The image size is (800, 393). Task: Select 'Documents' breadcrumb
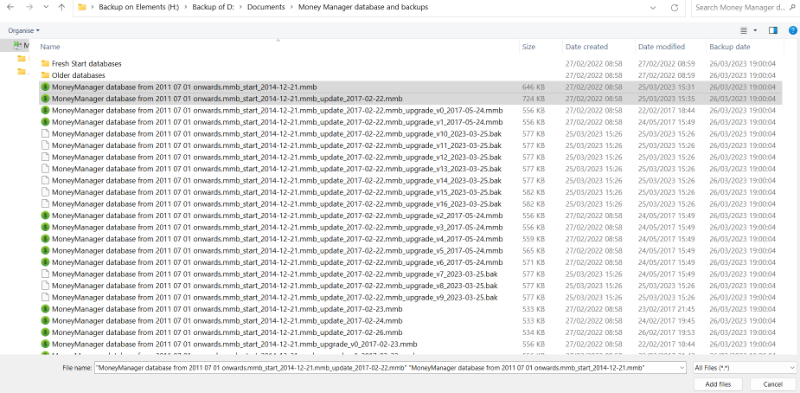click(x=266, y=8)
